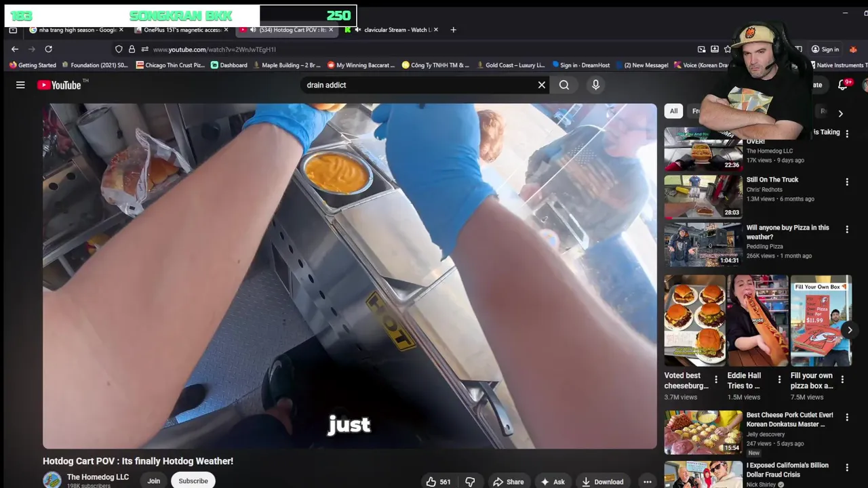This screenshot has height=488, width=868.
Task: Click the browser Sign in account button
Action: tap(825, 49)
